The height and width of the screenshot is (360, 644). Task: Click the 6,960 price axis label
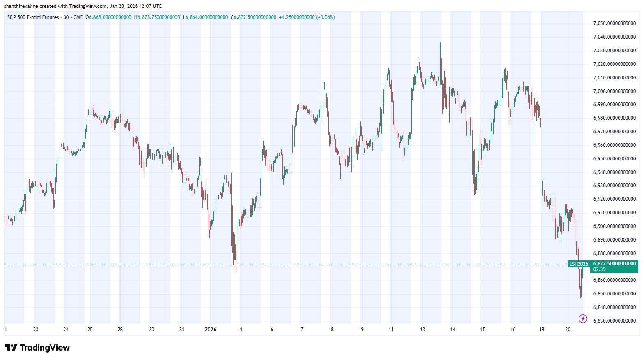point(614,145)
